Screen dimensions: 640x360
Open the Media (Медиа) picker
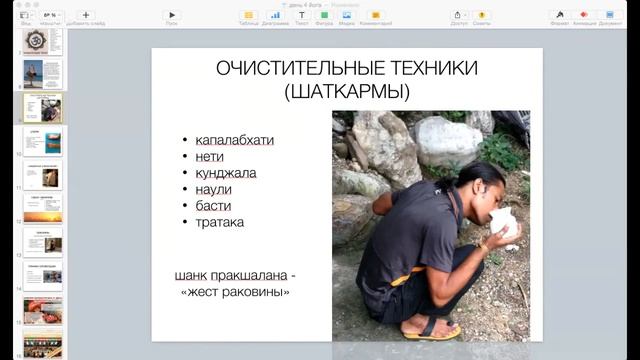click(347, 15)
